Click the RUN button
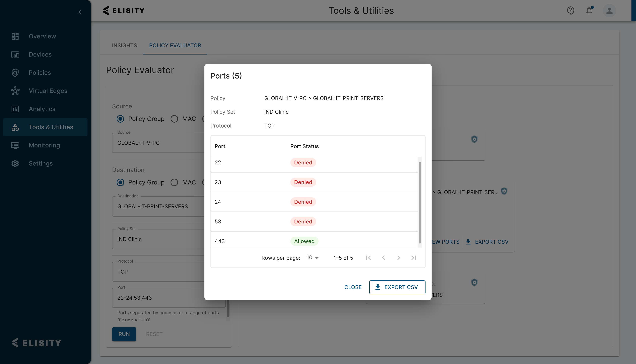The image size is (636, 364). pyautogui.click(x=124, y=334)
